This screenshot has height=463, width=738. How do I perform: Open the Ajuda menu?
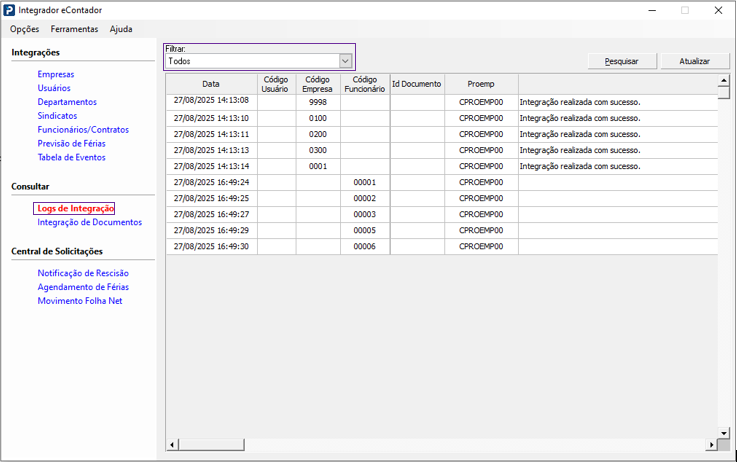120,29
